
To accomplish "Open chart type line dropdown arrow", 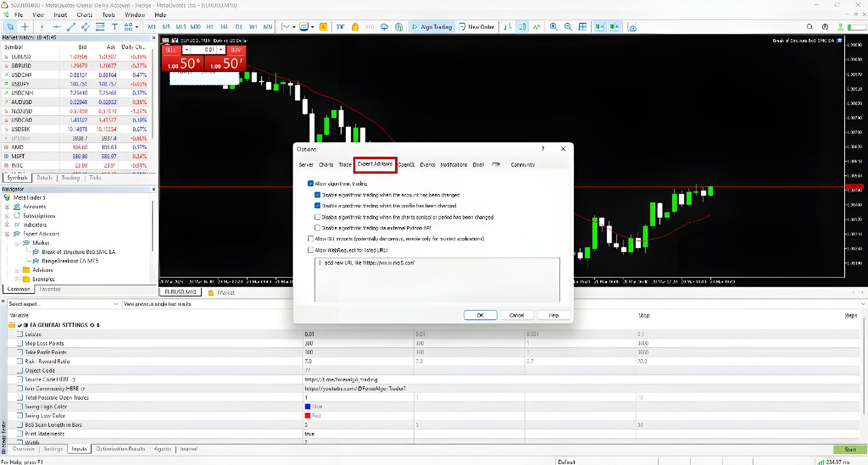I will (294, 27).
